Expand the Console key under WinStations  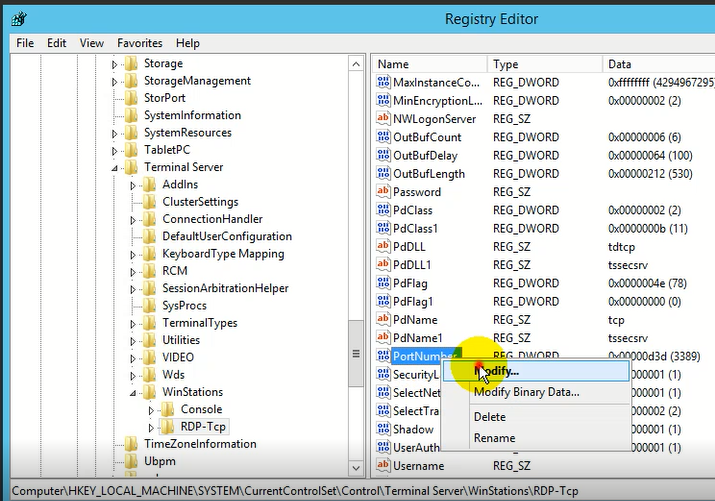(152, 410)
